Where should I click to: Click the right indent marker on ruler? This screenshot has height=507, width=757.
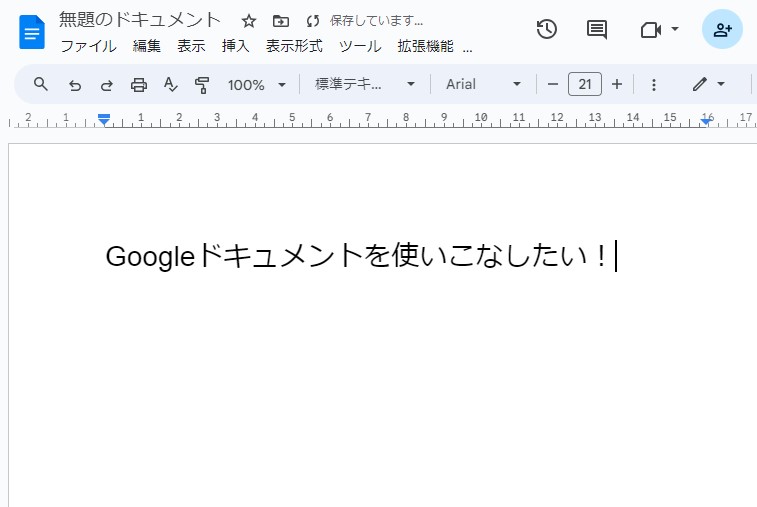tap(706, 120)
